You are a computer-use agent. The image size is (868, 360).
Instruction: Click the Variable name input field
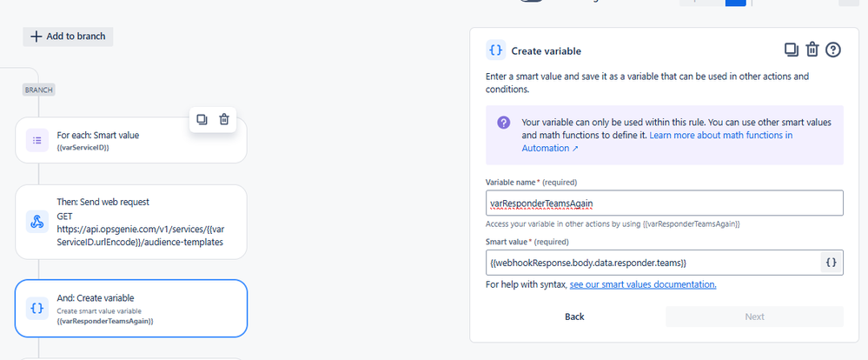665,203
